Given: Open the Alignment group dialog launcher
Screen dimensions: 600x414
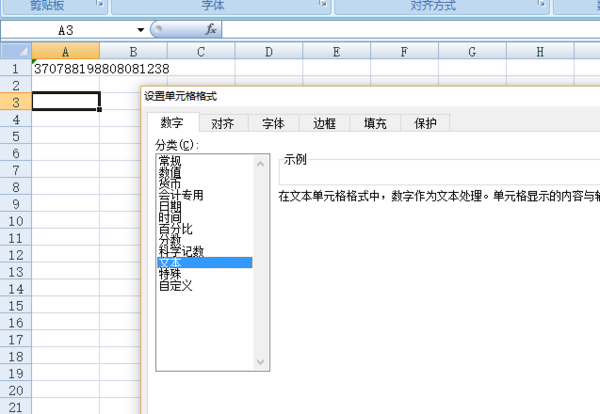Looking at the screenshot, I should (x=542, y=4).
